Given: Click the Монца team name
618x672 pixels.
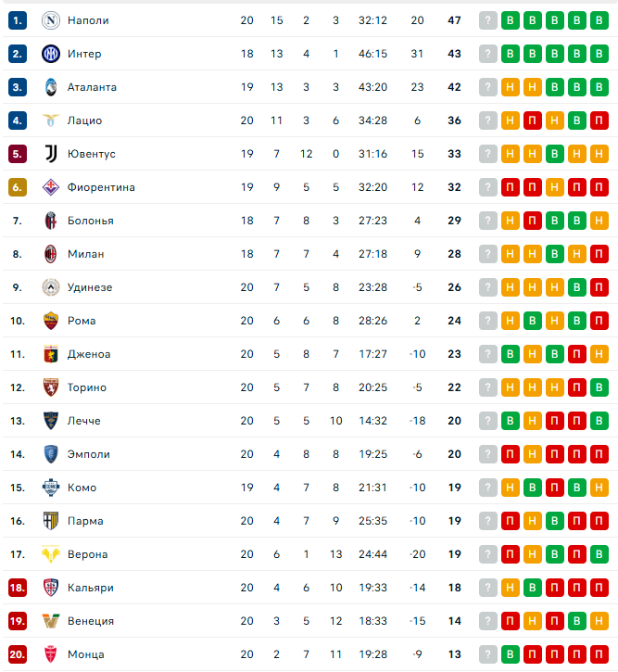Looking at the screenshot, I should [85, 654].
